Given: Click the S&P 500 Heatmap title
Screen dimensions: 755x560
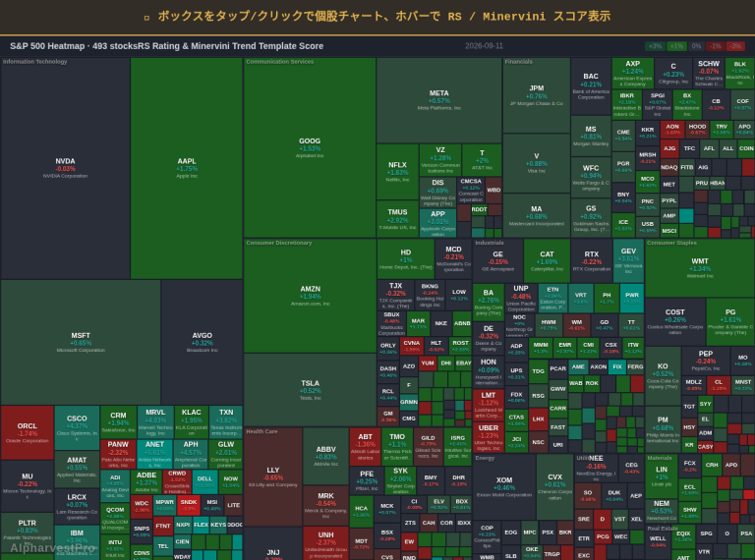Looking at the screenshot, I should 166,46.
